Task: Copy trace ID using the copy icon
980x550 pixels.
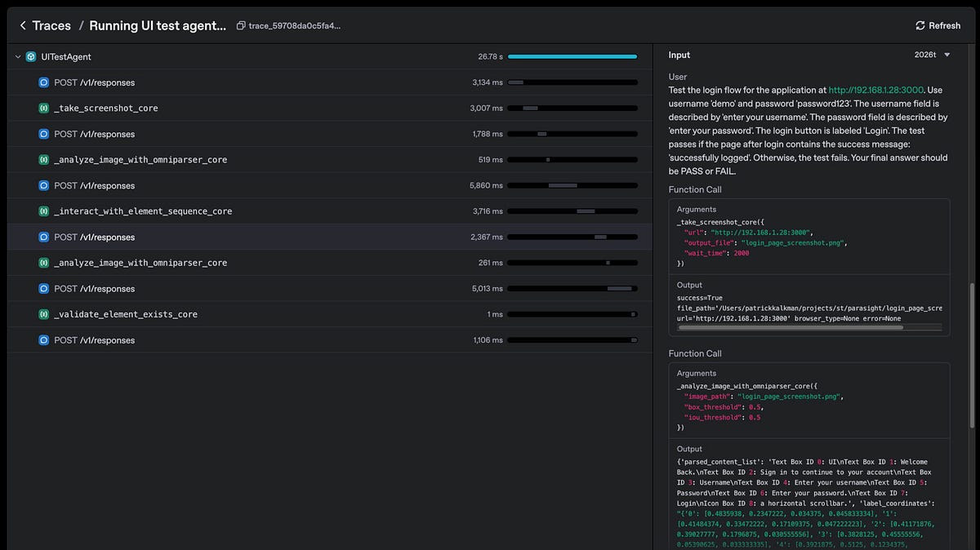Action: [240, 26]
